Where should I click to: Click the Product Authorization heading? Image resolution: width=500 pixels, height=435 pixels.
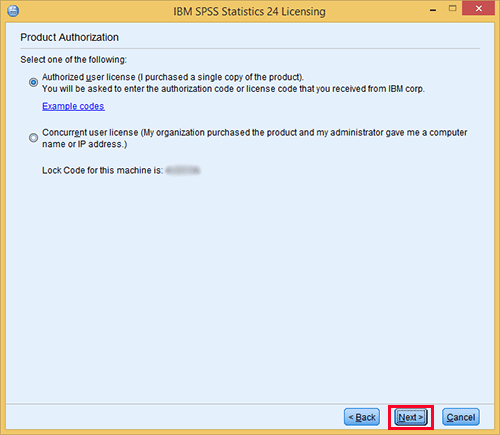(69, 37)
